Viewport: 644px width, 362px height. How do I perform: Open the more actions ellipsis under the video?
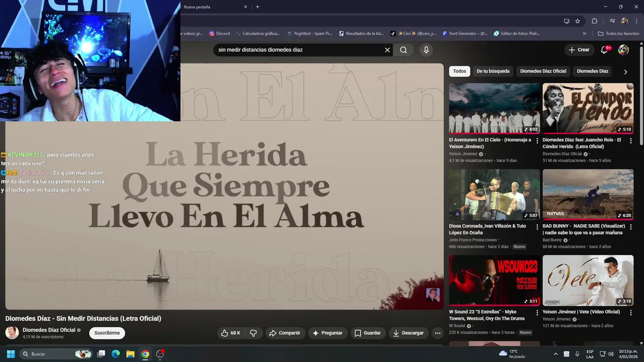(437, 333)
